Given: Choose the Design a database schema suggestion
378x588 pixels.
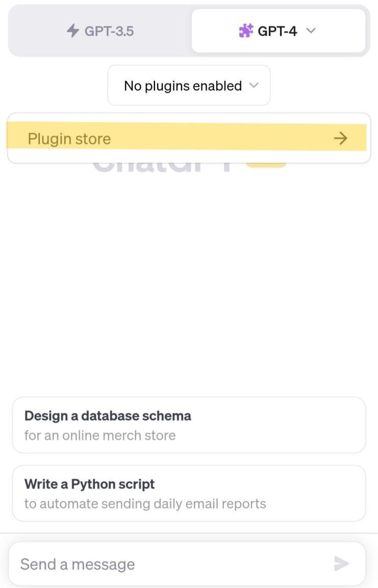Looking at the screenshot, I should click(x=189, y=425).
